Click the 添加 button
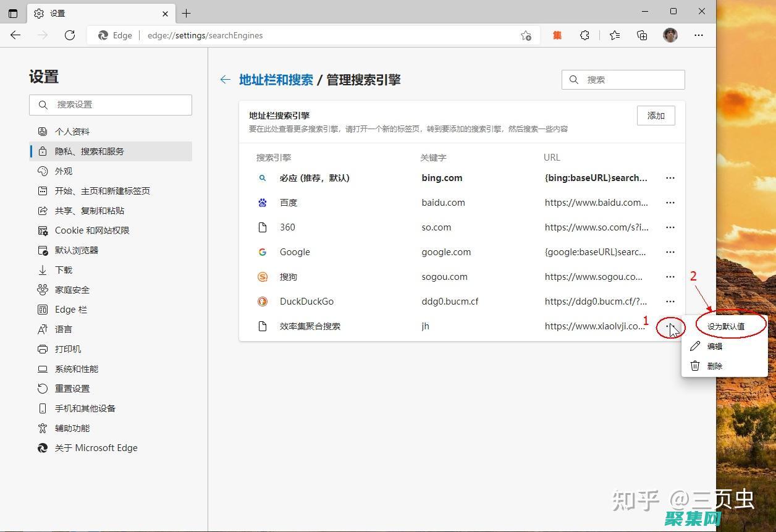The image size is (776, 532). coord(656,116)
